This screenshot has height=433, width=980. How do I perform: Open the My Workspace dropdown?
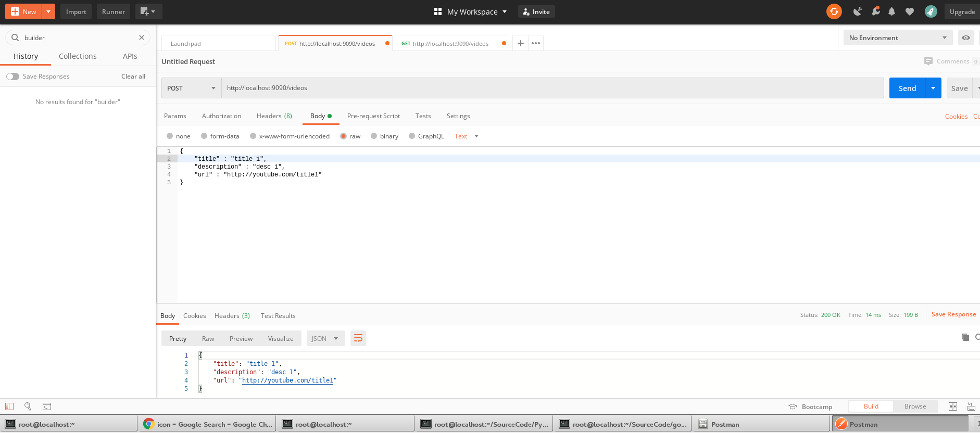[470, 11]
